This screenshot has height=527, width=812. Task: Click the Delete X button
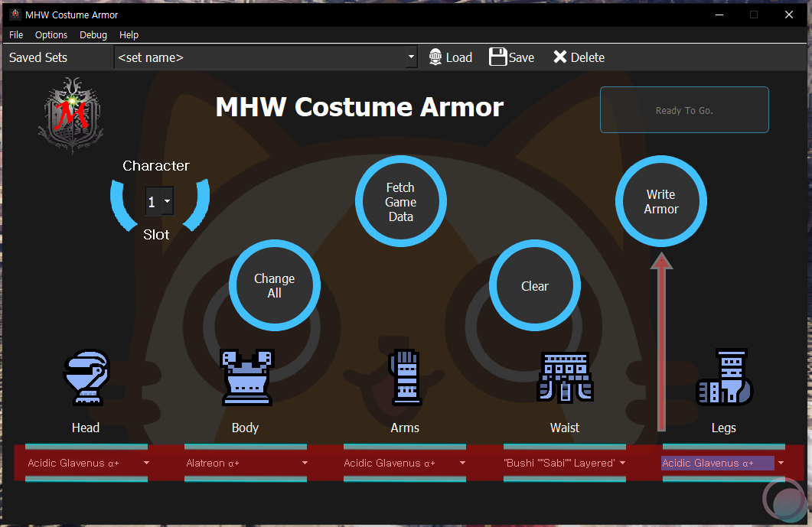click(x=579, y=57)
